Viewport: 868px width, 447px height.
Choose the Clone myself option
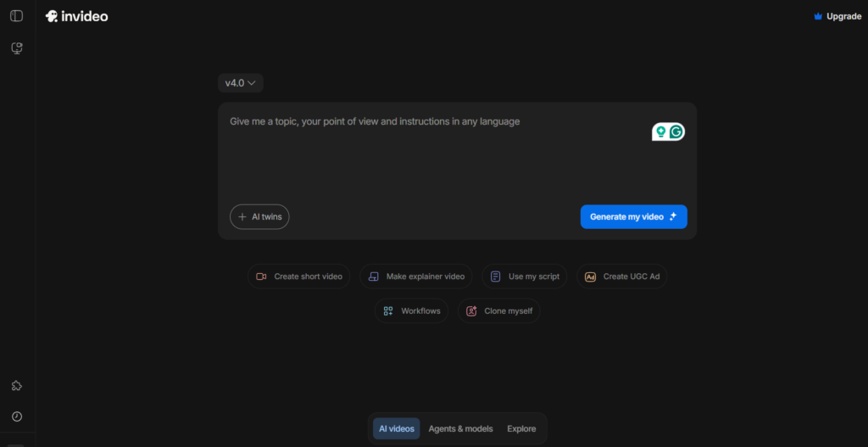pos(499,311)
